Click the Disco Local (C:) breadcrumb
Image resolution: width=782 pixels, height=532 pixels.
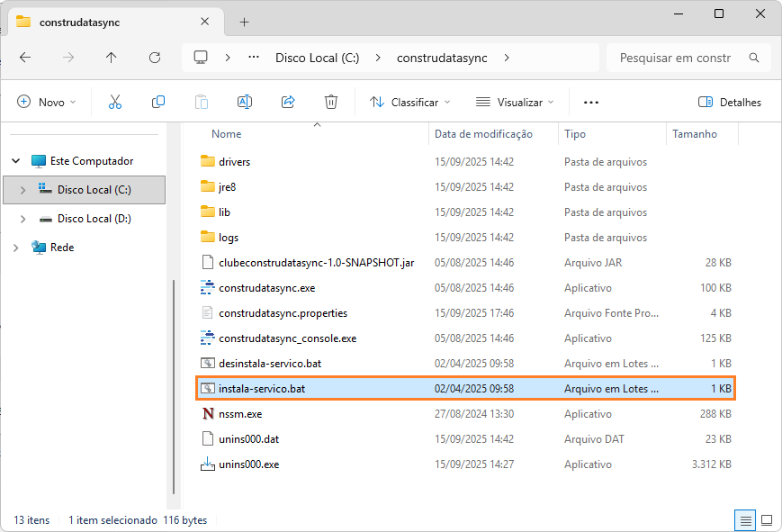tap(317, 58)
